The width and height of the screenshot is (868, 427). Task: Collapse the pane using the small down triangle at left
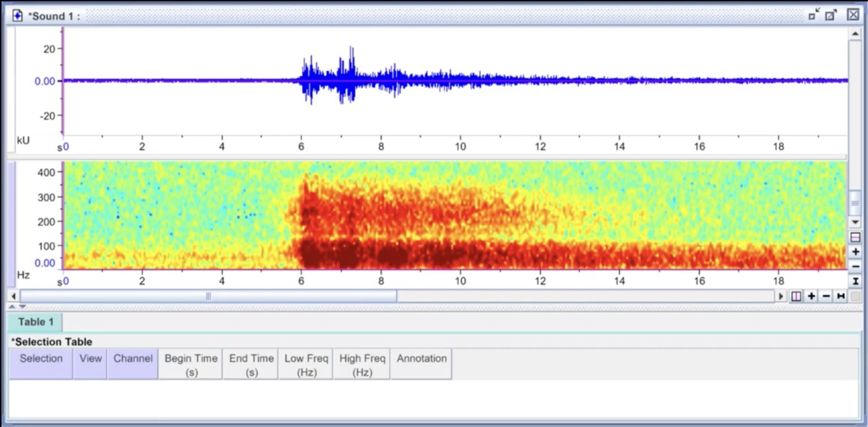pos(22,307)
